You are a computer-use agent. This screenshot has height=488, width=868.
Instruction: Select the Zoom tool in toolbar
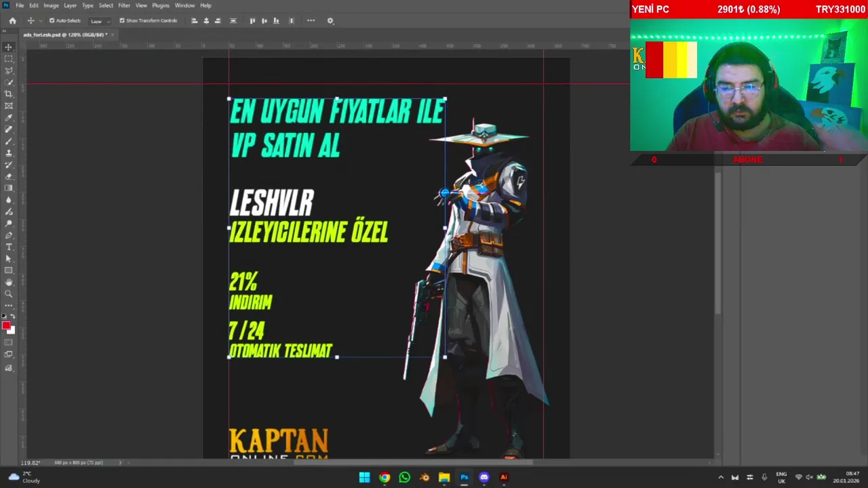tap(9, 294)
